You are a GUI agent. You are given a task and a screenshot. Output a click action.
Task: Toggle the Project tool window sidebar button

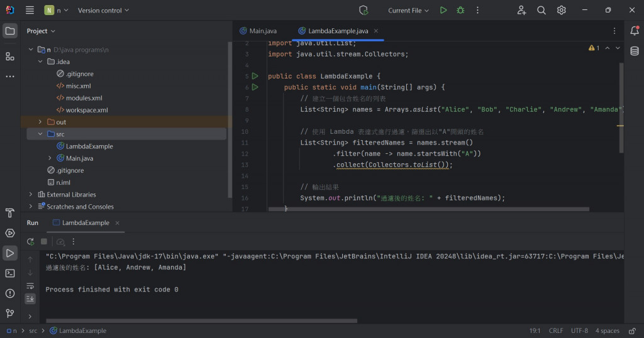(x=10, y=31)
